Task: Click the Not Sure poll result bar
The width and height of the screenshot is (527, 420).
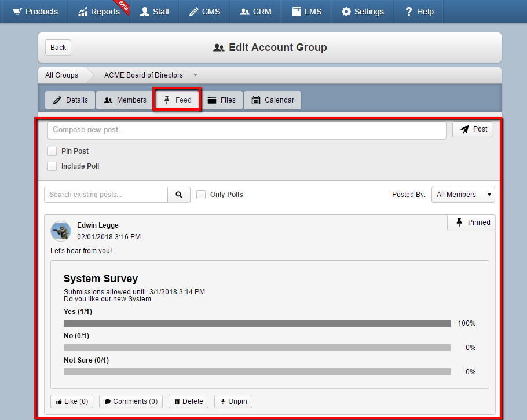Action: click(257, 372)
